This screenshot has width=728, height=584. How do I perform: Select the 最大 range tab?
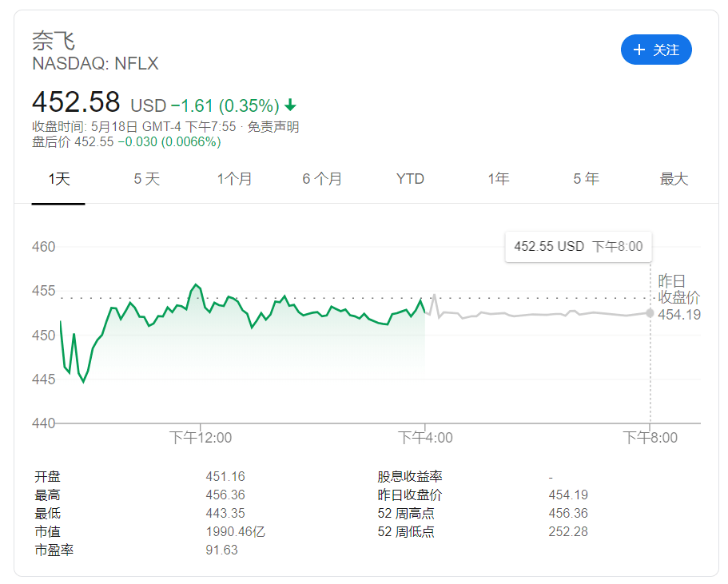pyautogui.click(x=674, y=179)
